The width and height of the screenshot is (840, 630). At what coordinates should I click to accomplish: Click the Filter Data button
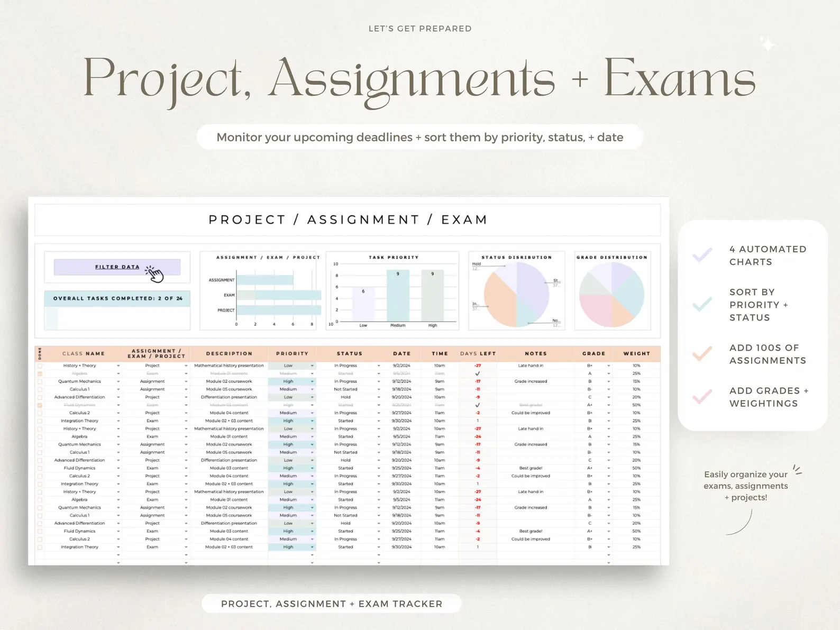(x=117, y=267)
